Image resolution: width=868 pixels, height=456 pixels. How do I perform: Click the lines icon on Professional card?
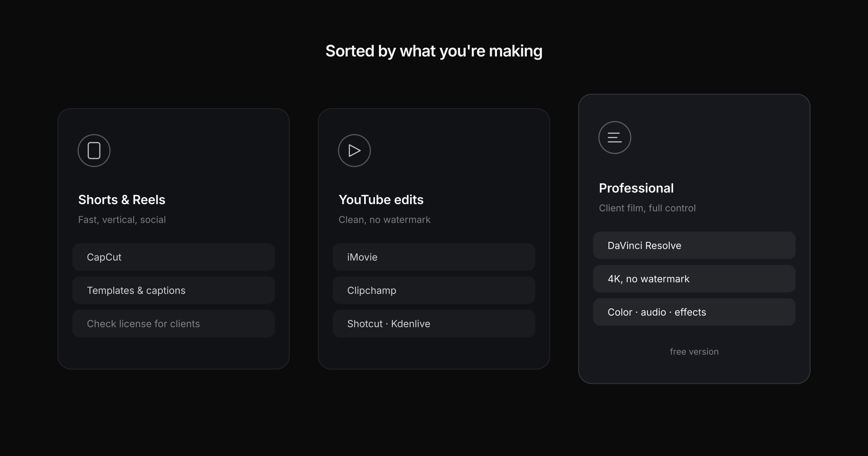[615, 137]
